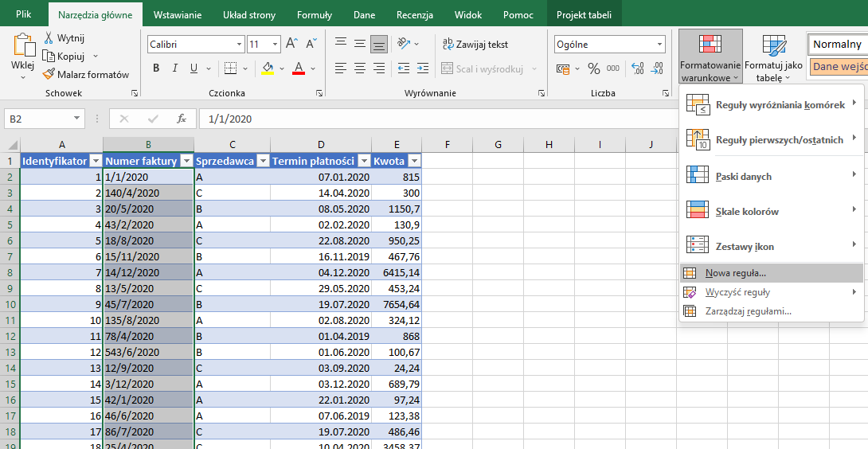Toggle italic formatting
This screenshot has height=449, width=868.
(177, 68)
